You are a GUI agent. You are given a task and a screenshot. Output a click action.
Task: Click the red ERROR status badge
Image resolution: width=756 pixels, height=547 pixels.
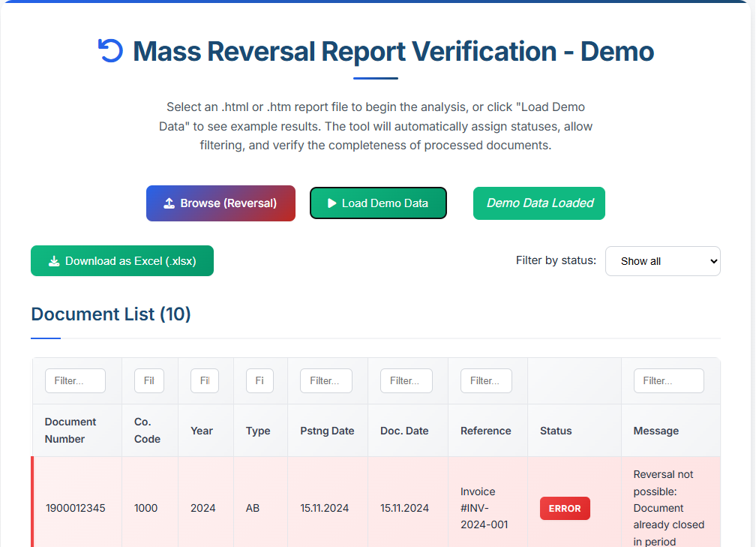click(x=565, y=508)
